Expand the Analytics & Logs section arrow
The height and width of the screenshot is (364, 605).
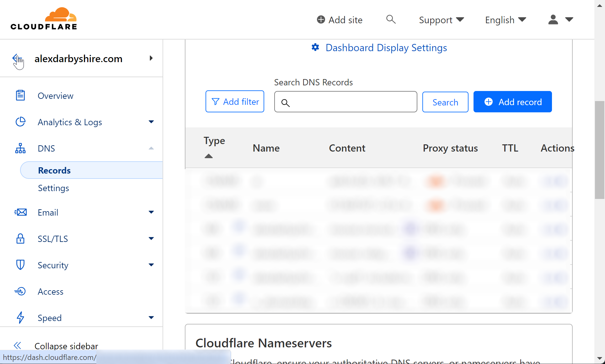151,122
